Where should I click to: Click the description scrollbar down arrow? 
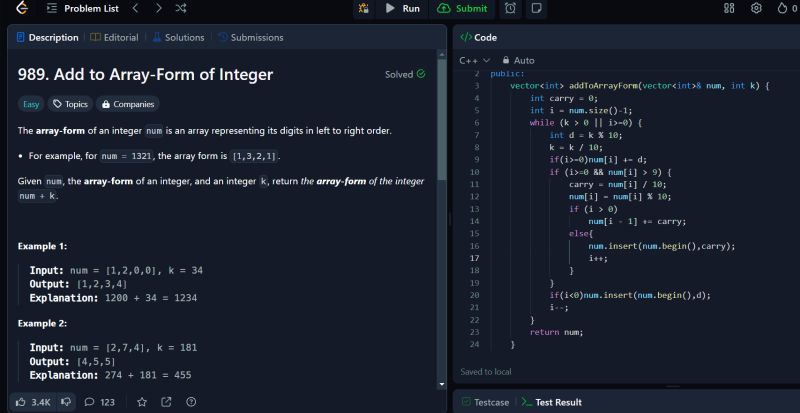[x=442, y=384]
